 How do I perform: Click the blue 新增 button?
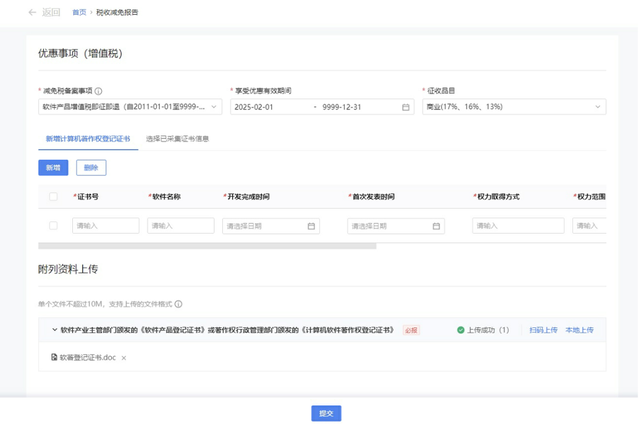(x=53, y=167)
